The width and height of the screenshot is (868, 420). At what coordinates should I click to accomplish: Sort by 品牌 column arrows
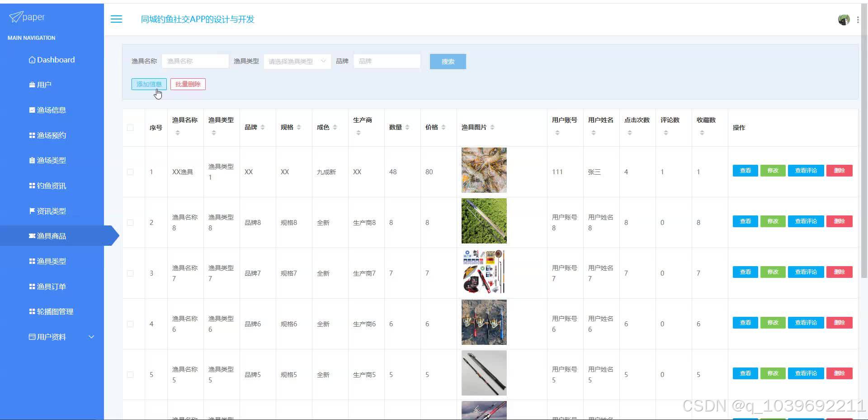(x=263, y=127)
